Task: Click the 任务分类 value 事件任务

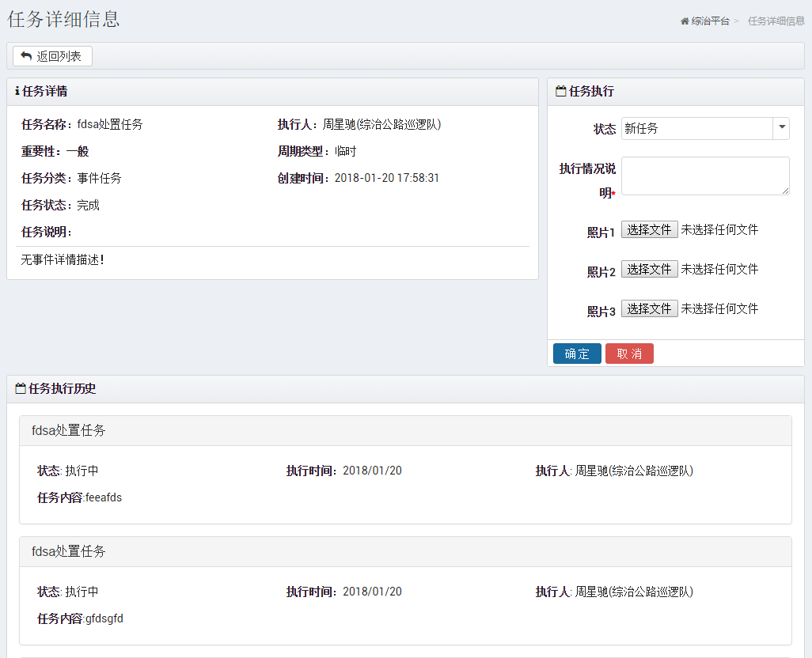Action: (x=100, y=179)
